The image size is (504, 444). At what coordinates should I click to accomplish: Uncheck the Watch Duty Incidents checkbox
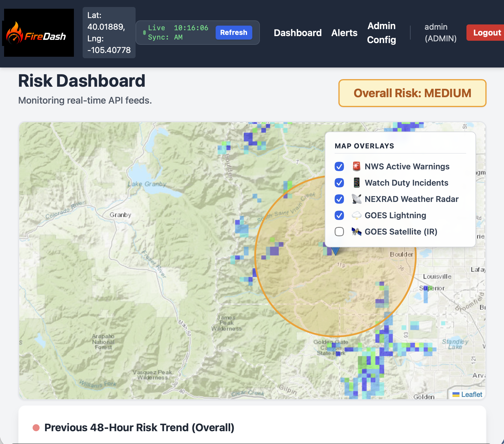coord(339,183)
